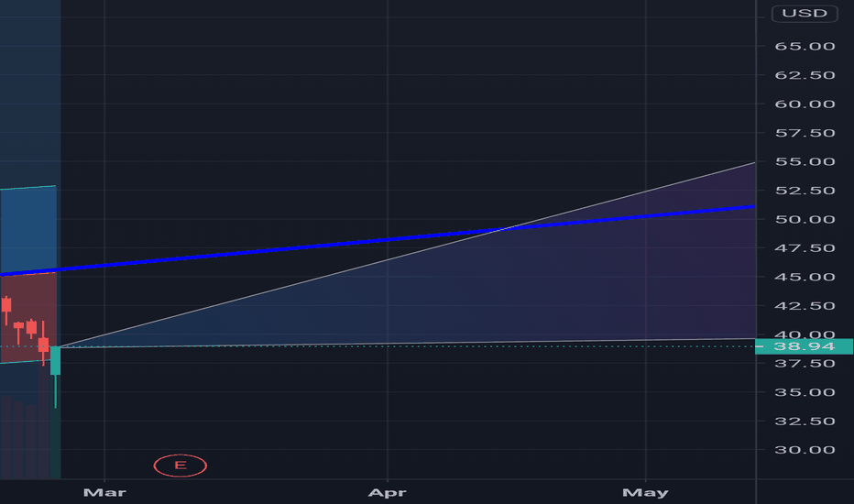Click the 47.50 price axis label
Viewport: 854px width, 504px height.
pyautogui.click(x=805, y=248)
